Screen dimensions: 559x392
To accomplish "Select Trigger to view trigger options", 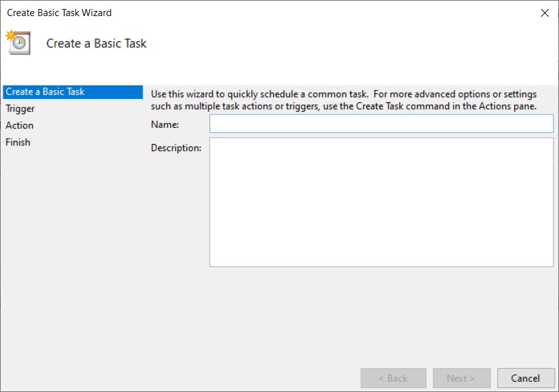I will point(20,108).
